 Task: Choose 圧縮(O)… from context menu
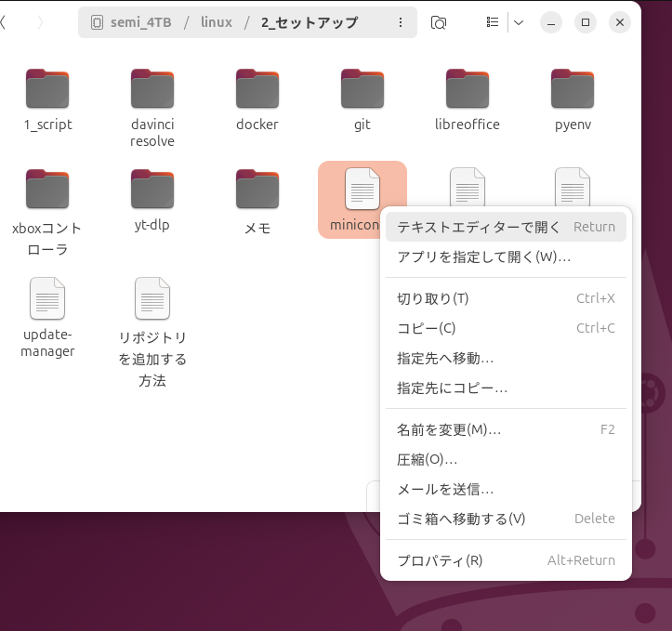point(506,459)
